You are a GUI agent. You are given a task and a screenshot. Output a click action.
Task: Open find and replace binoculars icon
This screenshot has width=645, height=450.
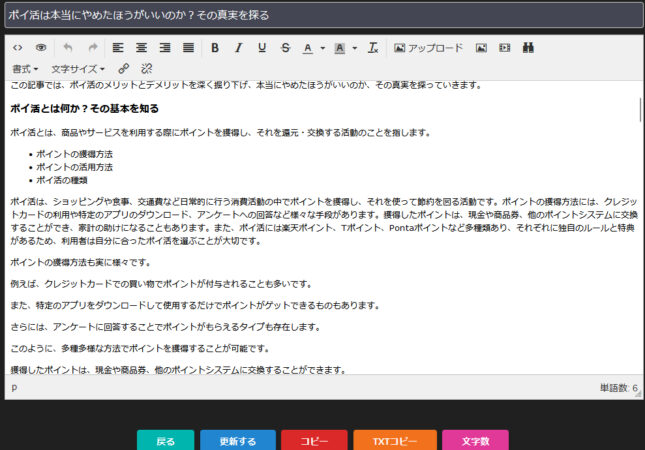coord(528,48)
